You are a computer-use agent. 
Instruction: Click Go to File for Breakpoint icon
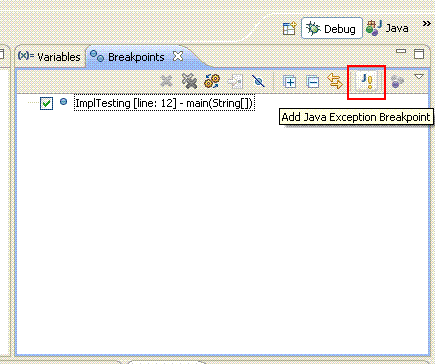click(x=235, y=81)
